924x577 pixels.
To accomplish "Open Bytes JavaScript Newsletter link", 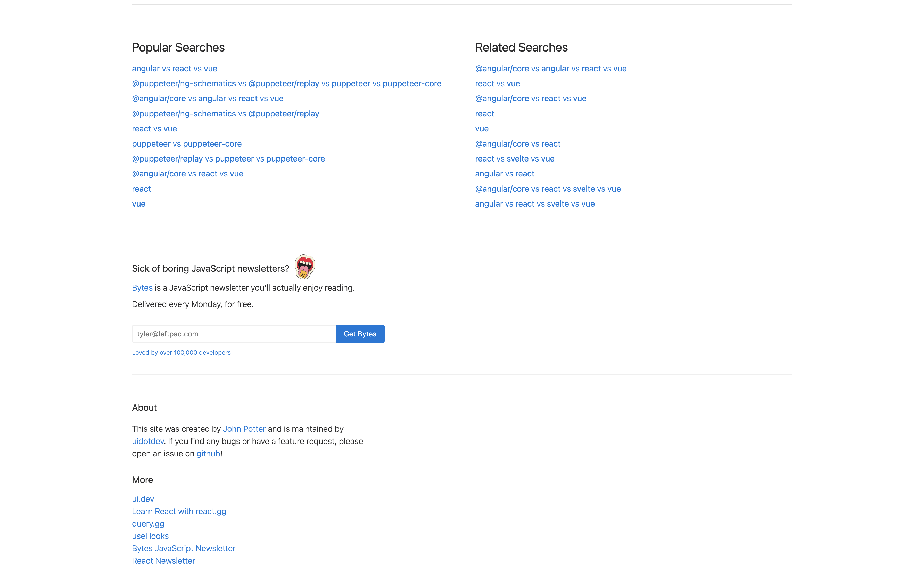I will pyautogui.click(x=184, y=548).
